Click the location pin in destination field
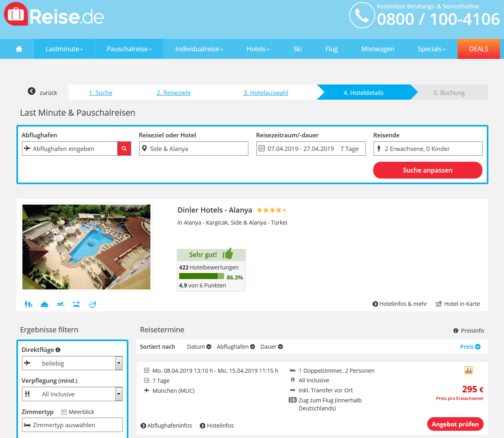 click(x=144, y=149)
